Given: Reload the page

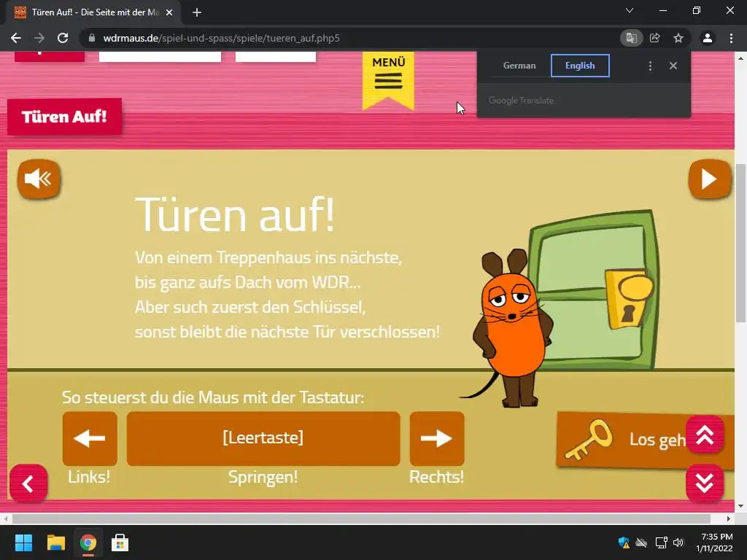Looking at the screenshot, I should point(63,38).
